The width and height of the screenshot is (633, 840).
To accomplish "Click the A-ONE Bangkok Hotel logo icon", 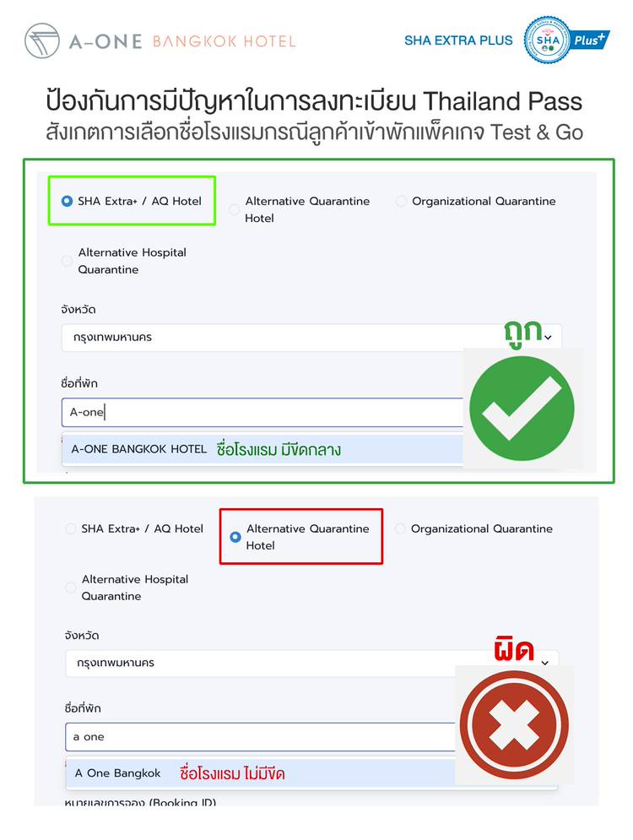I will 42,41.
